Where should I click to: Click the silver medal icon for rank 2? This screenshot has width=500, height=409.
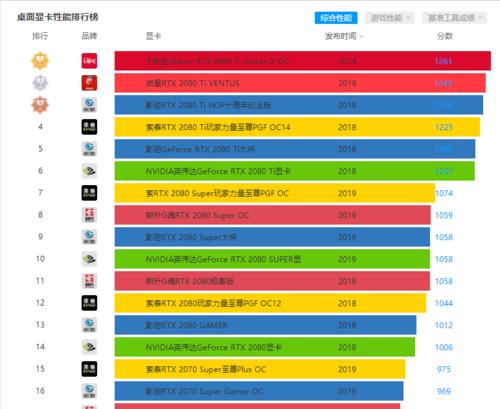[x=40, y=83]
